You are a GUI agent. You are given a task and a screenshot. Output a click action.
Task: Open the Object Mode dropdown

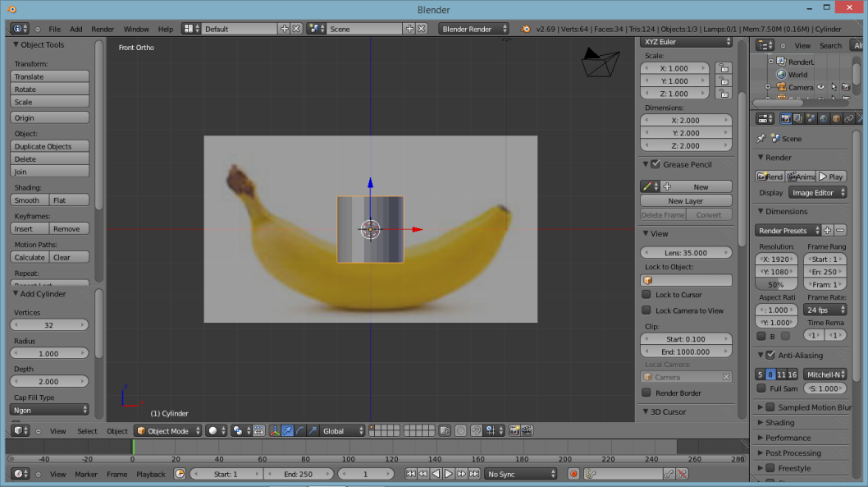168,430
